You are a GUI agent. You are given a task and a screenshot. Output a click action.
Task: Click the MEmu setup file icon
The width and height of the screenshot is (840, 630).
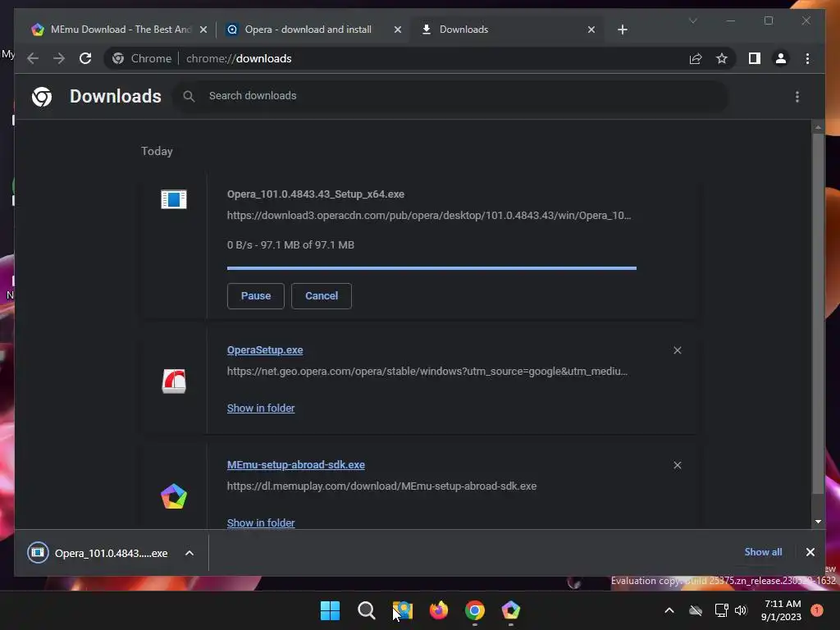coord(174,496)
